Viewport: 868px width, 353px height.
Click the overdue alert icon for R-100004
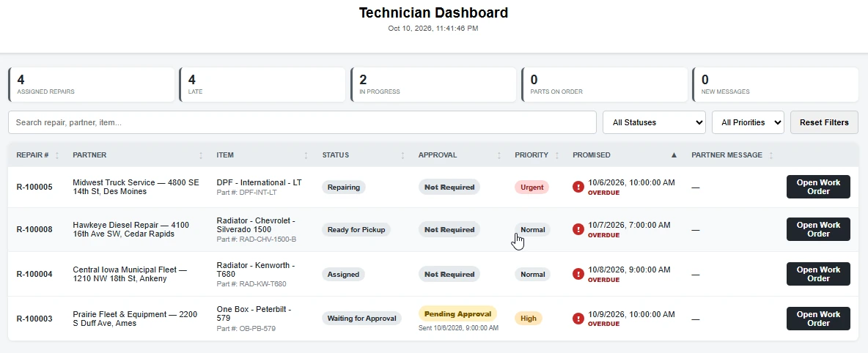[x=578, y=274]
